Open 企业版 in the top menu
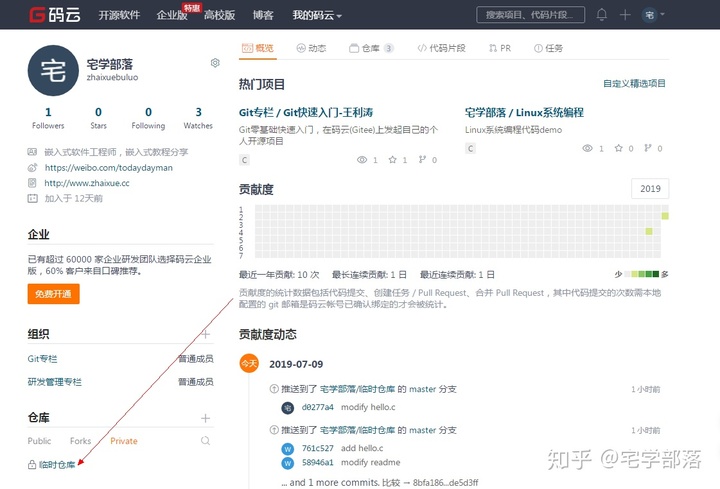The height and width of the screenshot is (489, 720). click(x=172, y=15)
